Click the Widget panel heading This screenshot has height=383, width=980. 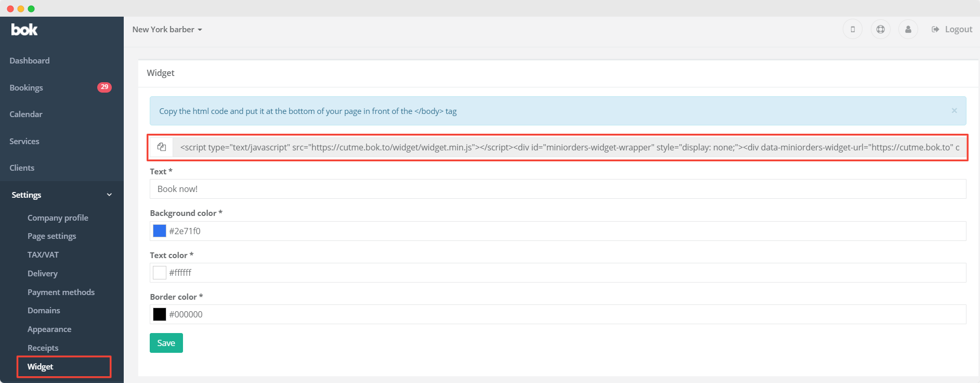tap(161, 73)
